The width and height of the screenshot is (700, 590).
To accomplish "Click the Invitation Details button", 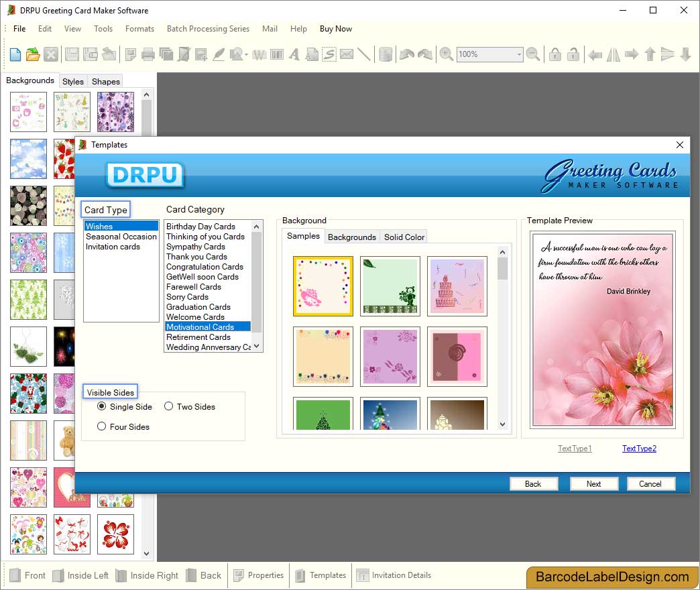I will [x=394, y=575].
